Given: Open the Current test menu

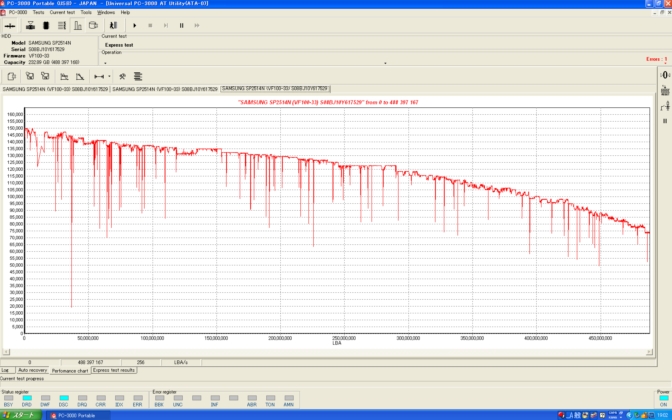Looking at the screenshot, I should [x=62, y=12].
